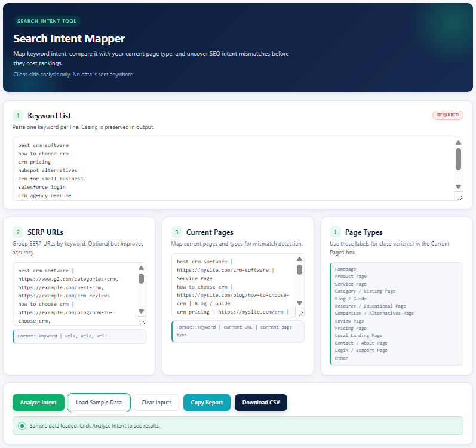
Task: Click the 'Product Page' type label
Action: click(x=351, y=276)
